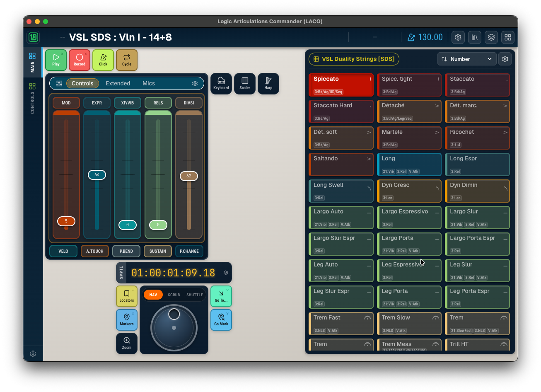Click the jog wheel dial
The height and width of the screenshot is (392, 541).
(x=174, y=328)
